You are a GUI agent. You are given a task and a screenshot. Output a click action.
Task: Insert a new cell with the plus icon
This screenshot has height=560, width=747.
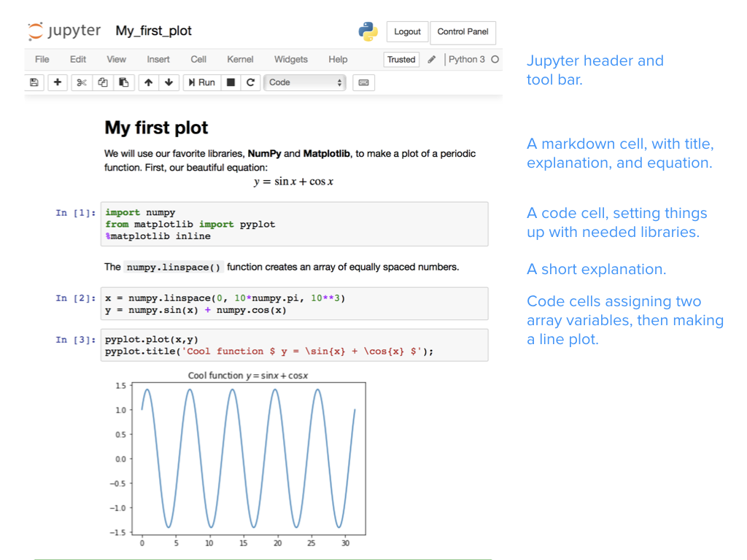[58, 82]
